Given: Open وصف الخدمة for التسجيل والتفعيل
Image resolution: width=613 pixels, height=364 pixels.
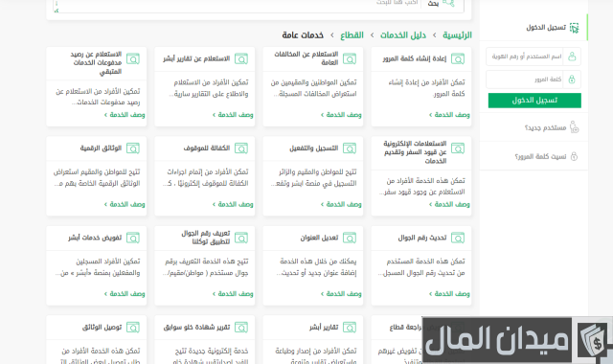Looking at the screenshot, I should (x=341, y=204).
